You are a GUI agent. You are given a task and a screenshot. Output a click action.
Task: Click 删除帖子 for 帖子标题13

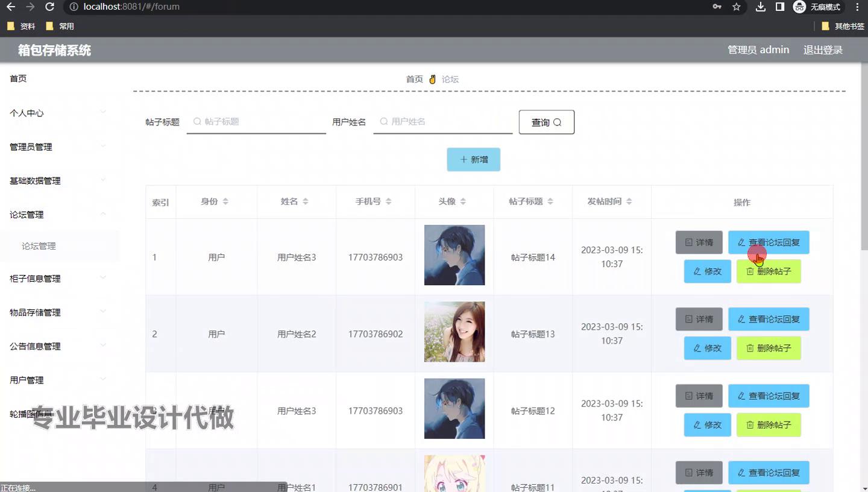pyautogui.click(x=769, y=348)
